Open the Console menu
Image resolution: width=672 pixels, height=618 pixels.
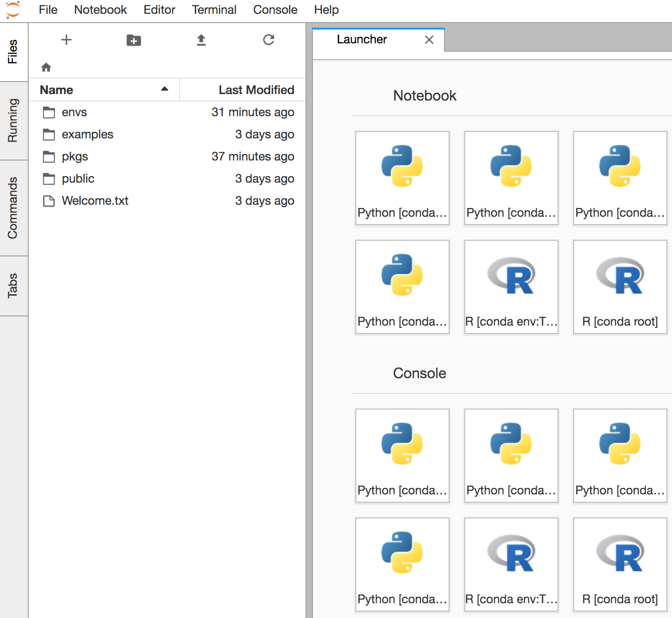pos(276,10)
